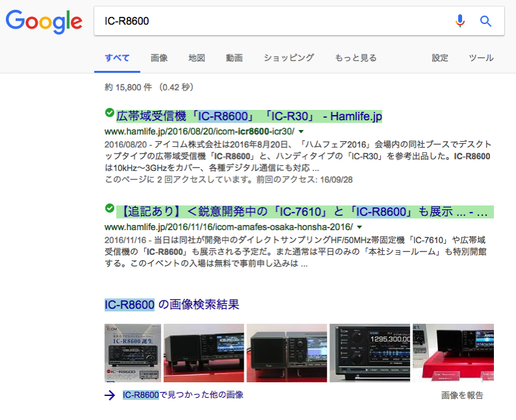Click the URL www.hamlife.jp/2016/08/20/icom-icr8600-icr30/

click(200, 132)
